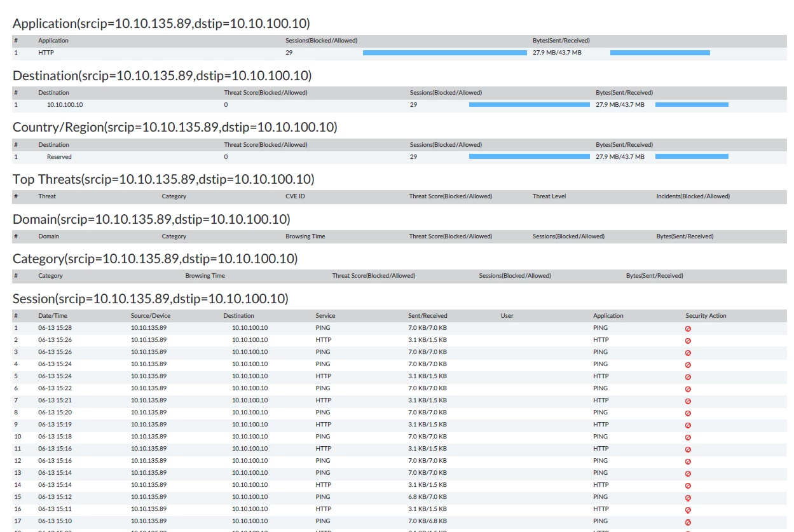Click the User column header

tap(507, 316)
